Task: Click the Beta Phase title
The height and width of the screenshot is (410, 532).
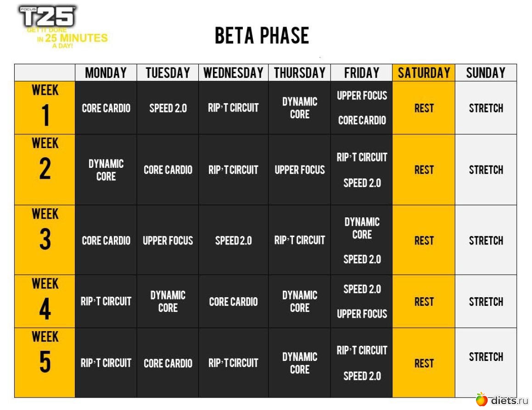Action: pos(262,35)
